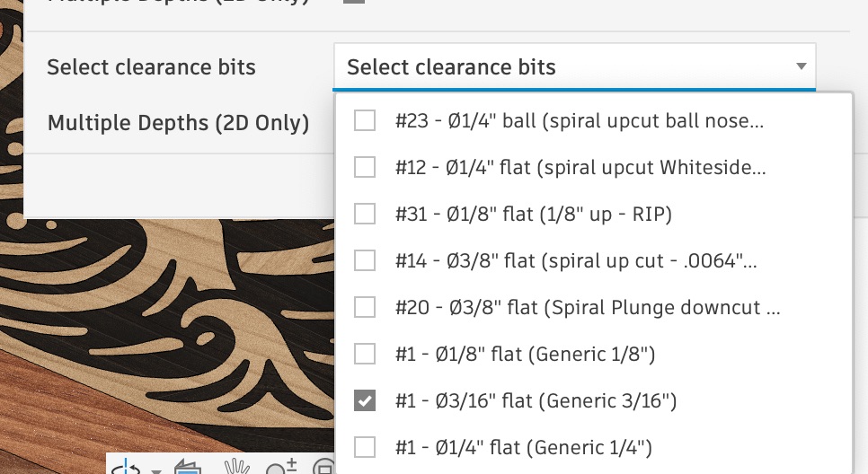Viewport: 868px width, 474px height.
Task: Check the #12 Ø1/4" flat Whiteside bit
Action: click(365, 167)
